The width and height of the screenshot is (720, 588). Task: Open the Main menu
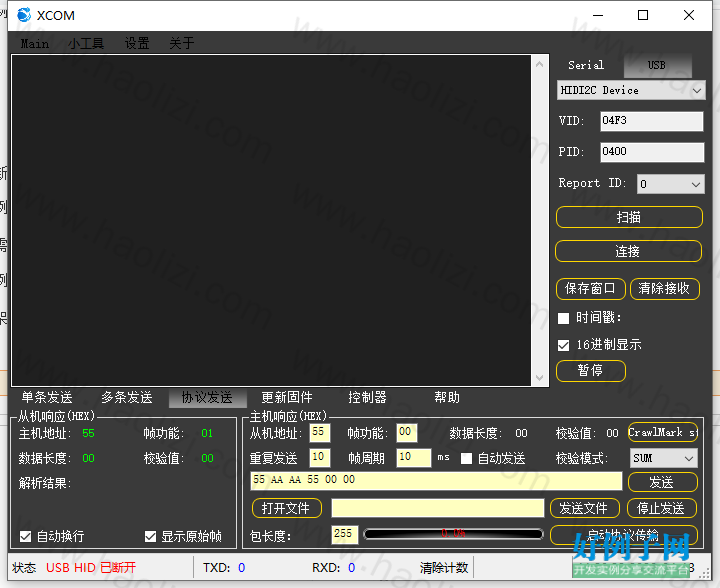(x=35, y=44)
